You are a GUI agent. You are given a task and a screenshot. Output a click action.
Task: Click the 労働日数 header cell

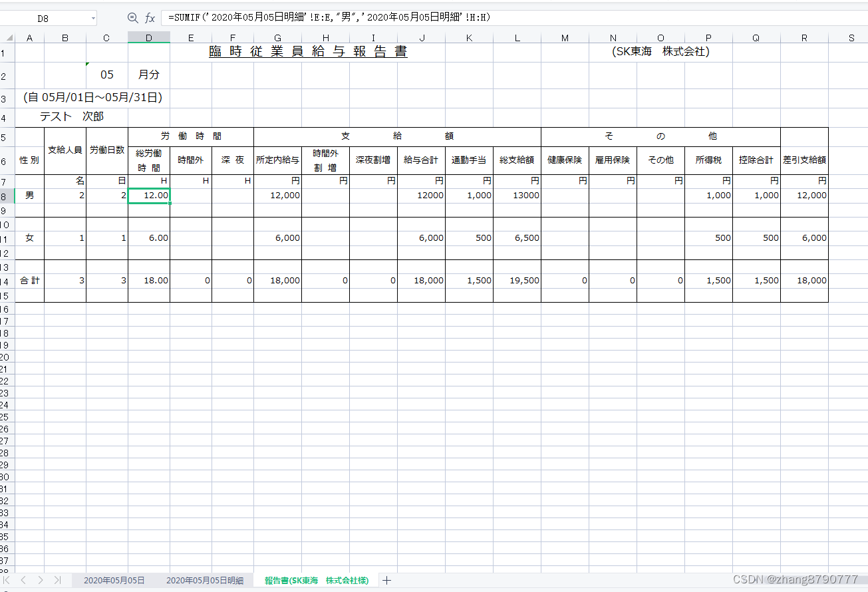[x=107, y=150]
